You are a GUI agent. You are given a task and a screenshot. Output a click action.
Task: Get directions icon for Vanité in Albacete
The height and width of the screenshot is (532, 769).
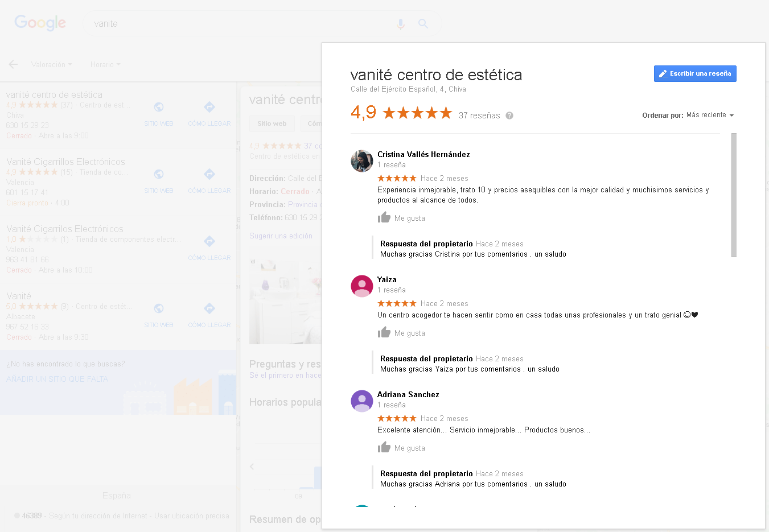pos(209,308)
